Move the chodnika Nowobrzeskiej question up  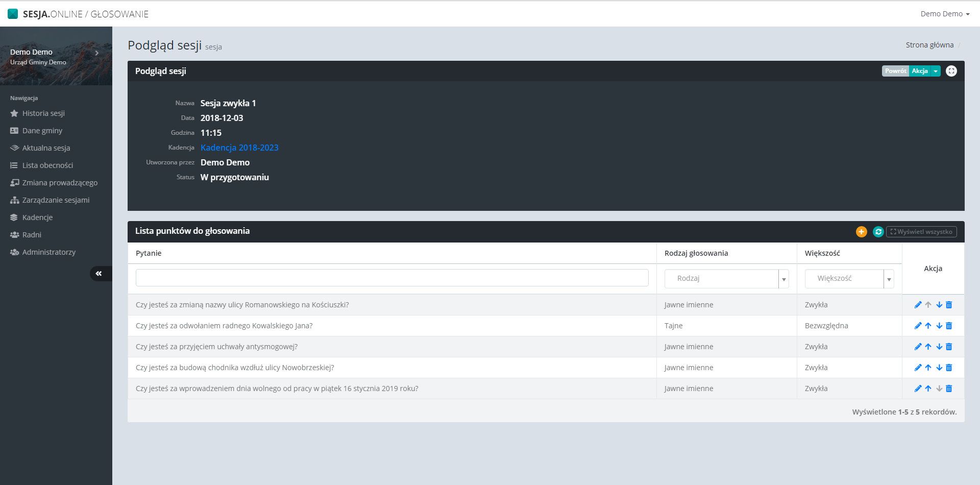[928, 368]
